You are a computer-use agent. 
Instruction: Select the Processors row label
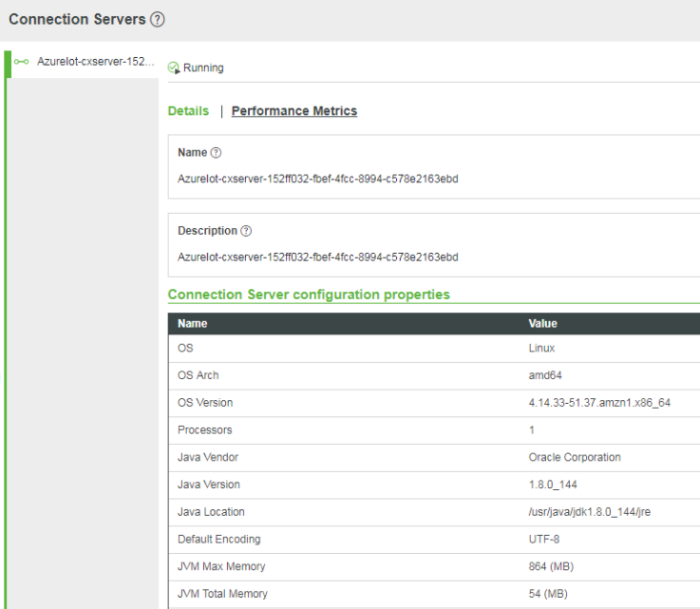click(205, 430)
